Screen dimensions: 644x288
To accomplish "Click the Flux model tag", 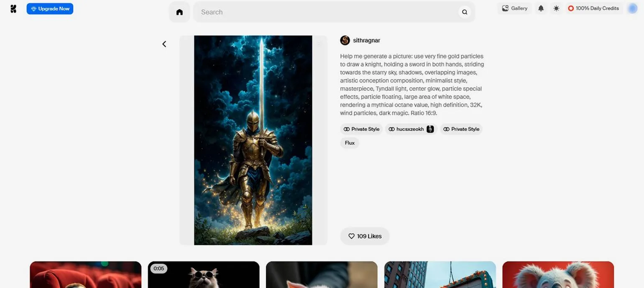I will click(x=350, y=143).
